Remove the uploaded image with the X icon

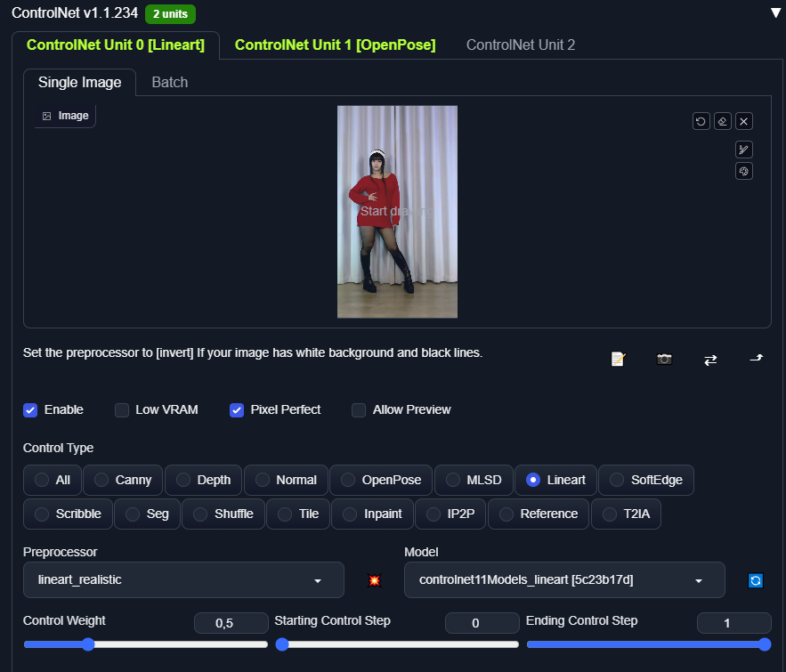744,121
